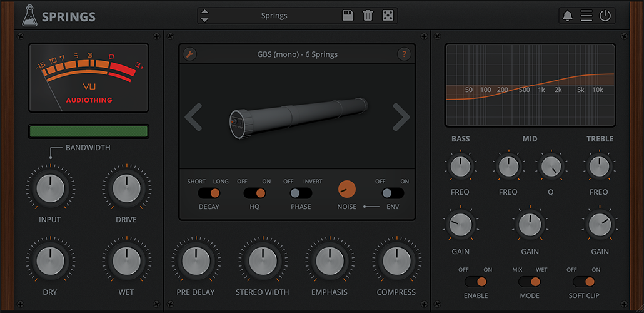Open the Springs preset name selector
644x313 pixels.
(x=274, y=16)
